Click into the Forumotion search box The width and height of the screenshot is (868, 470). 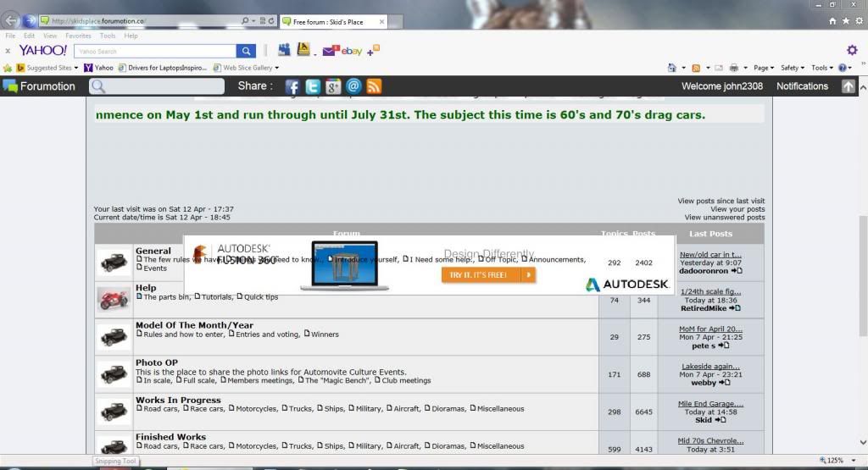point(157,86)
